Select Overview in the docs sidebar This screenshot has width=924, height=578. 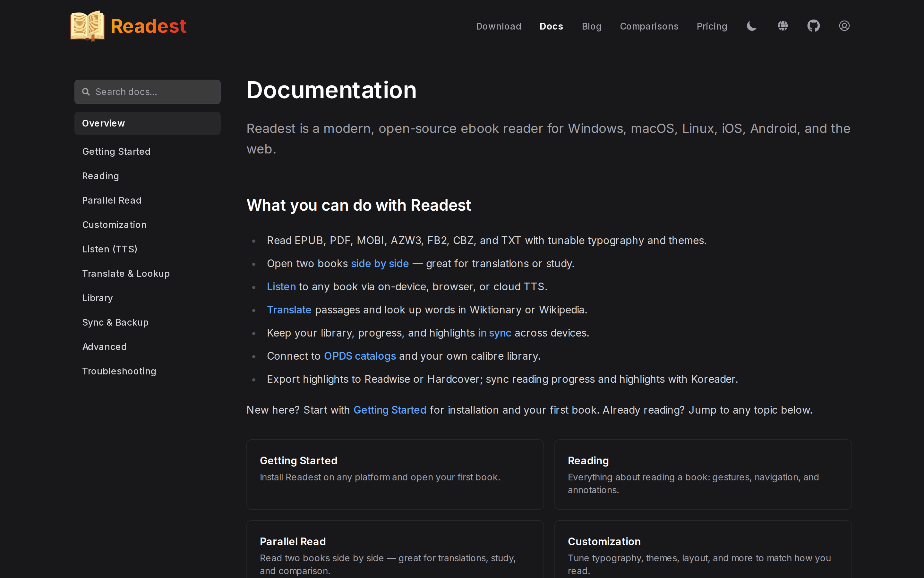point(147,123)
